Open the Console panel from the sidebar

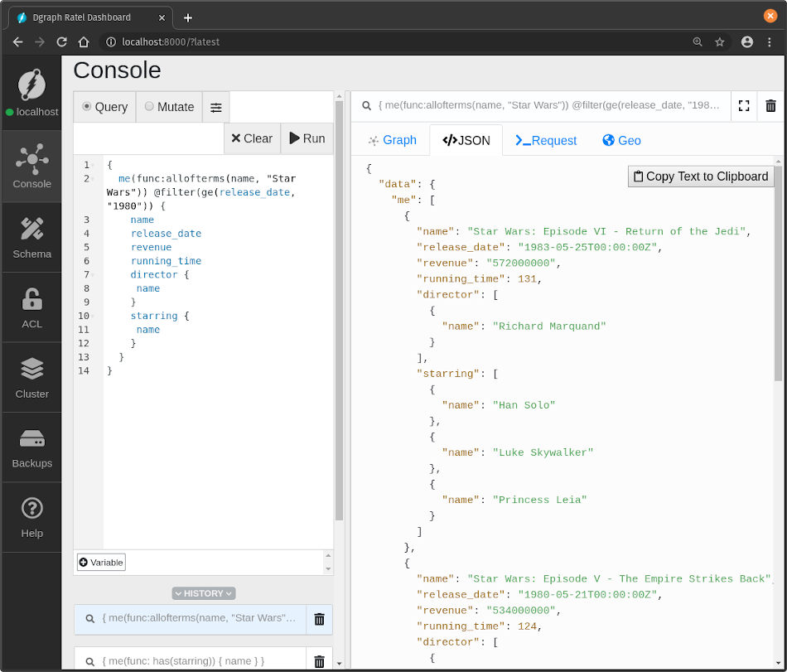(x=31, y=166)
